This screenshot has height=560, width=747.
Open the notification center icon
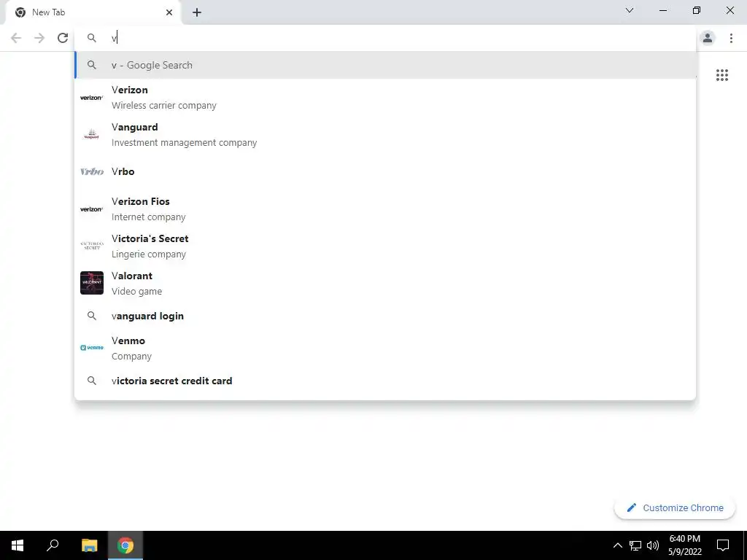(x=723, y=545)
